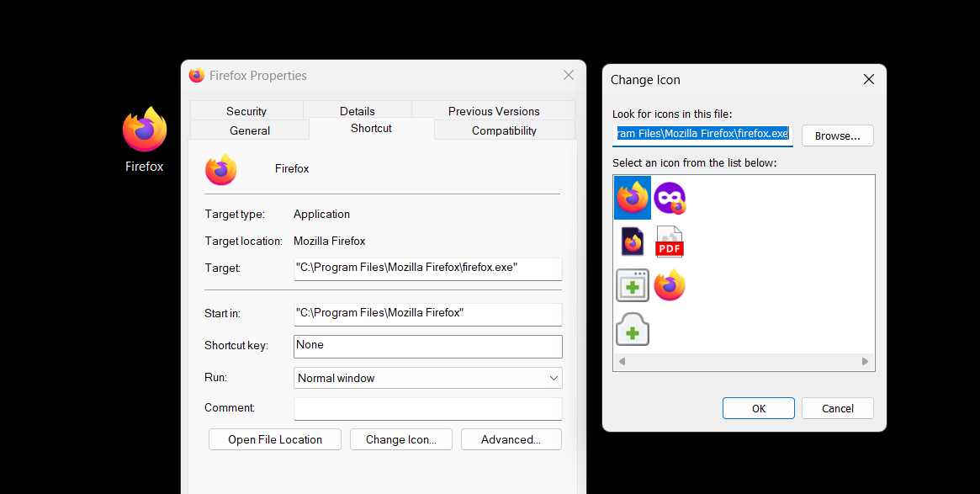Click the left scroll arrow below icon list
Screen dimensions: 980x494
coord(622,360)
